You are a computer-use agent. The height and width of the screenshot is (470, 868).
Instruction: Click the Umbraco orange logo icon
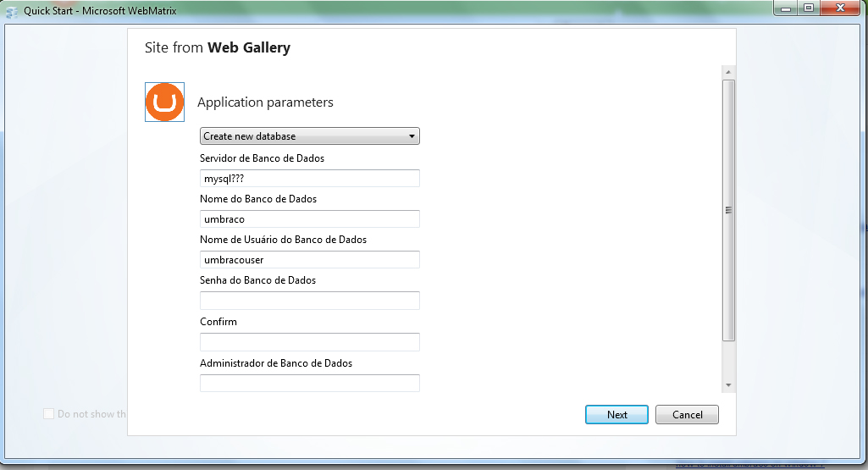164,102
